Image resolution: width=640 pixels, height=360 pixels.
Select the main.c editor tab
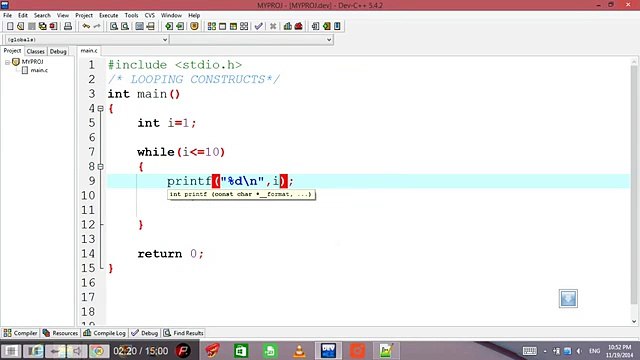pos(89,51)
